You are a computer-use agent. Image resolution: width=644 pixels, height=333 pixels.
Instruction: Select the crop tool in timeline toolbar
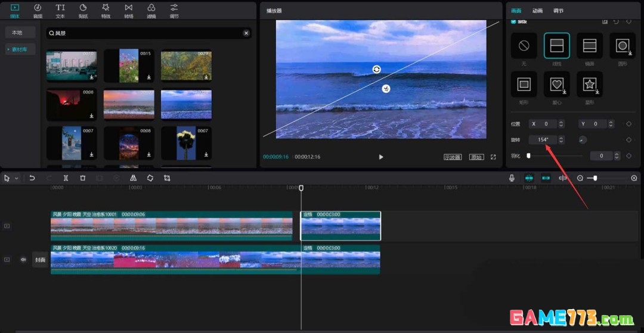[167, 178]
